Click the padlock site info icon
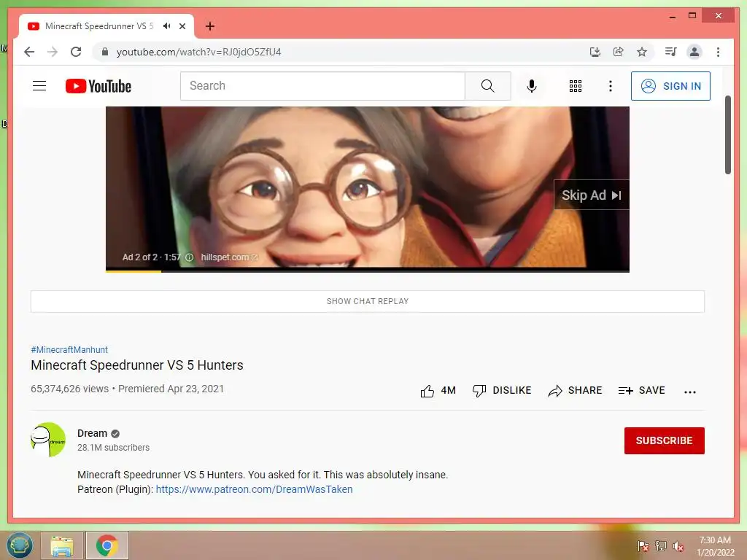 pyautogui.click(x=105, y=52)
